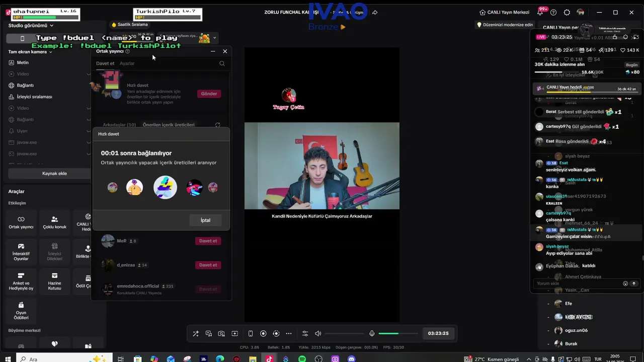Open emoji picker in comment box
Image resolution: width=644 pixels, height=362 pixels.
click(x=625, y=284)
